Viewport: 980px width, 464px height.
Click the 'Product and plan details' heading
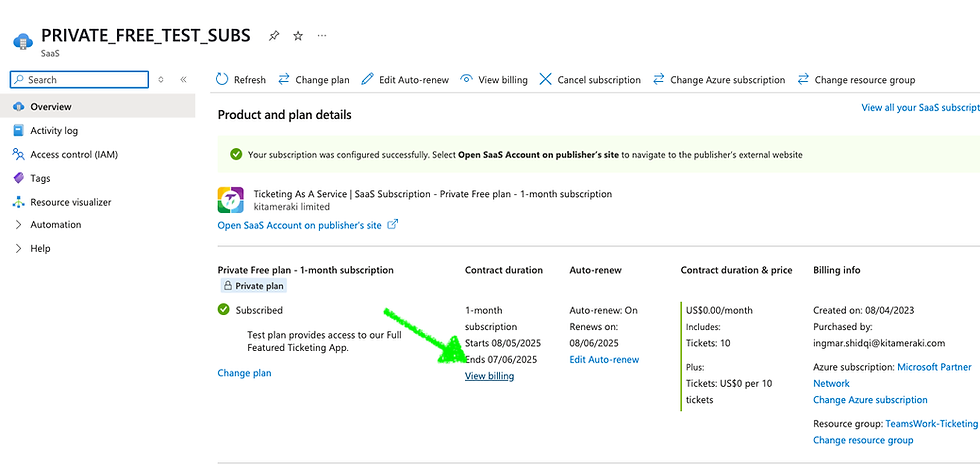pos(284,115)
